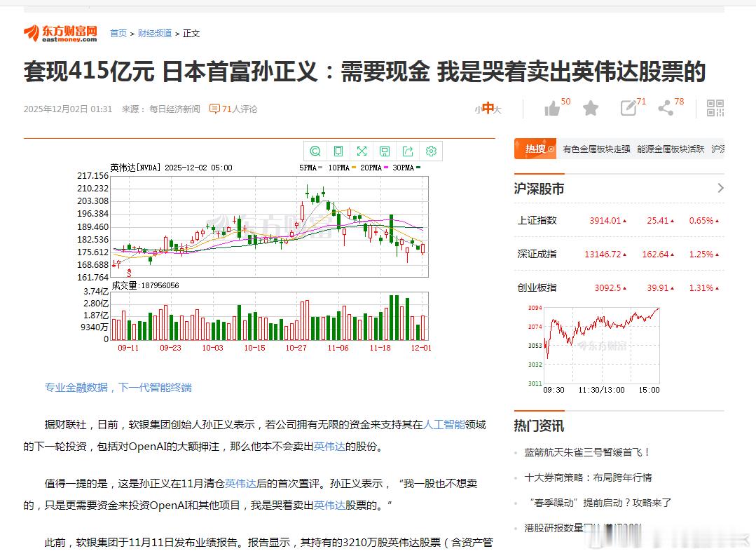
Task: Toggle the 10PMA legend entry
Action: [342, 168]
